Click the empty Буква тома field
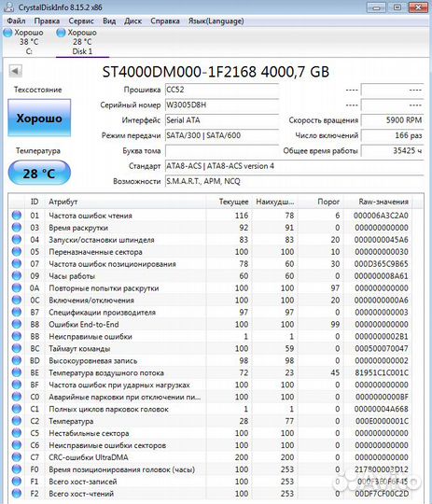432x504 pixels. pyautogui.click(x=221, y=151)
